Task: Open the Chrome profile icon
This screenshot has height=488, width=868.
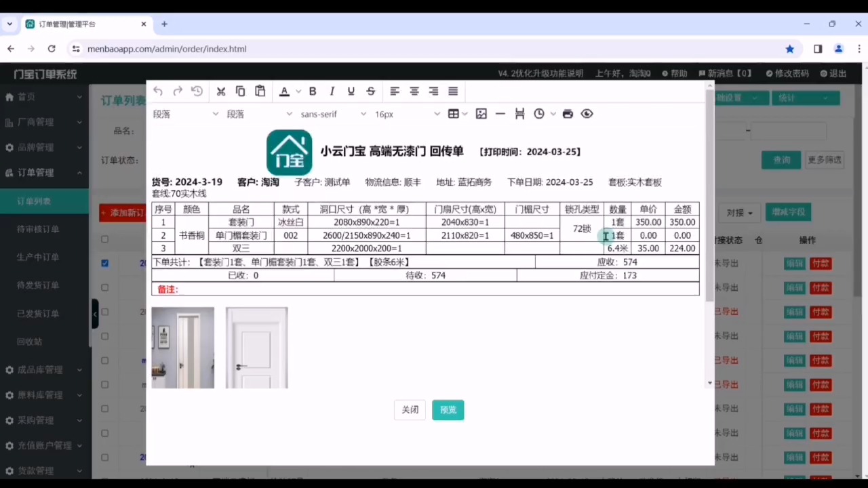Action: [x=839, y=49]
